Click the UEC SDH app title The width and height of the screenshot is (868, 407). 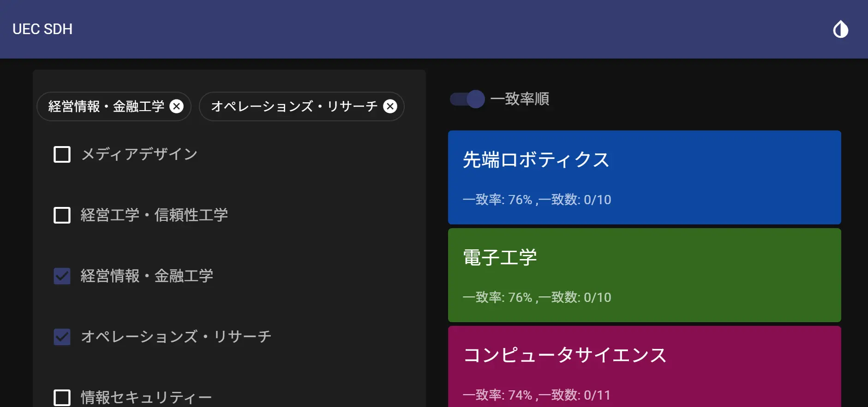tap(42, 29)
